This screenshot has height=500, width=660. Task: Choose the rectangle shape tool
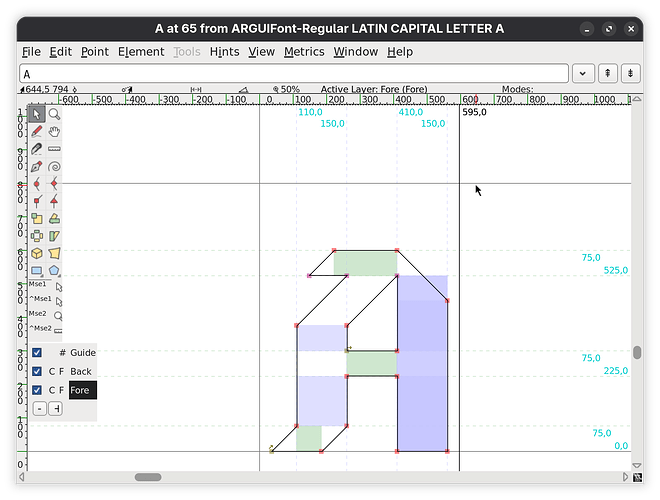[37, 270]
